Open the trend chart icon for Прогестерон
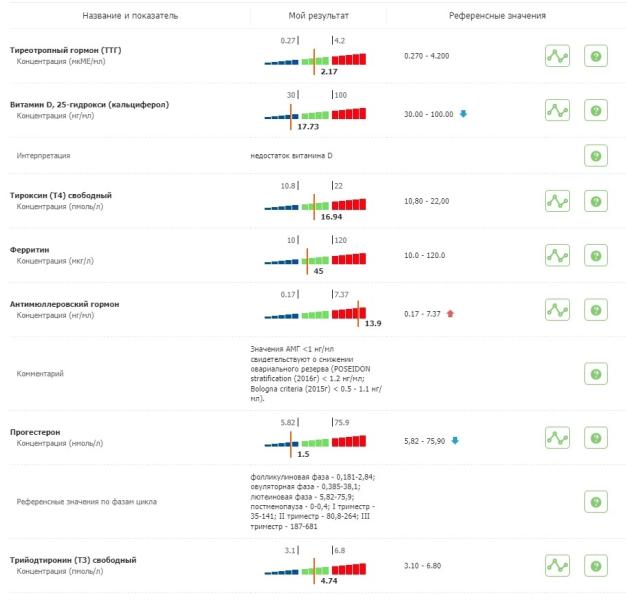The height and width of the screenshot is (600, 626). click(557, 438)
